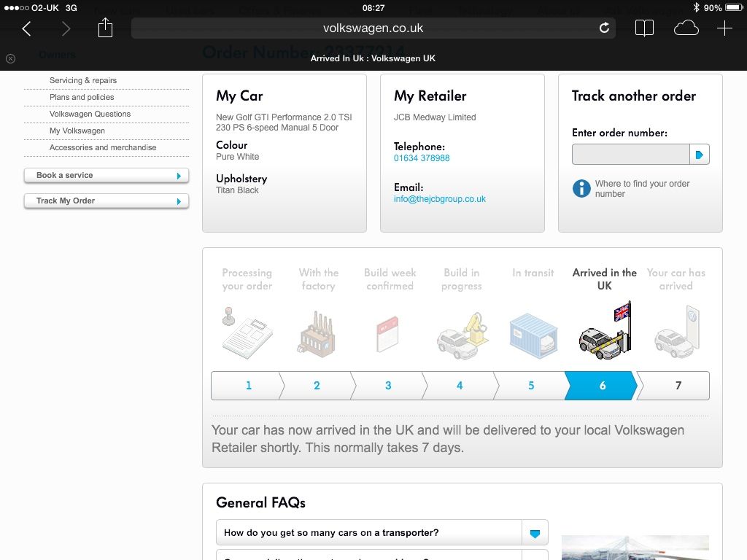Click the 'My Car' card heading
Image resolution: width=747 pixels, height=560 pixels.
click(239, 96)
